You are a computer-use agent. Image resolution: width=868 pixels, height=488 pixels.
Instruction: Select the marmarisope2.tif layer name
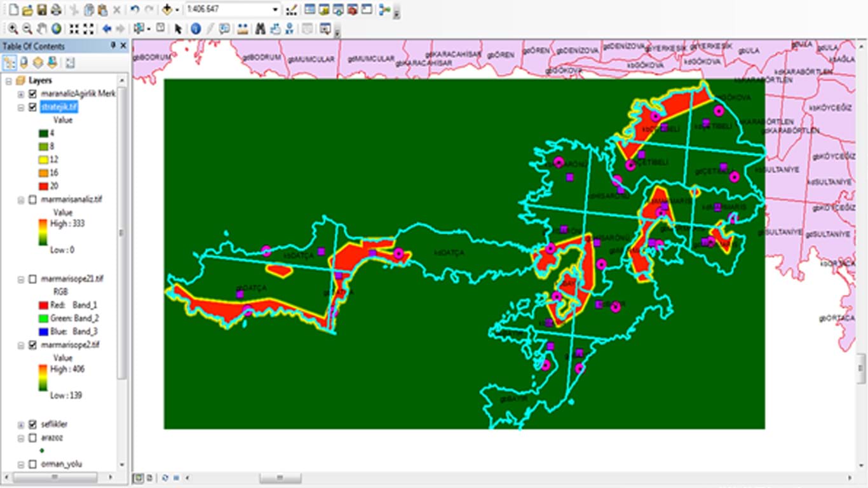click(70, 345)
